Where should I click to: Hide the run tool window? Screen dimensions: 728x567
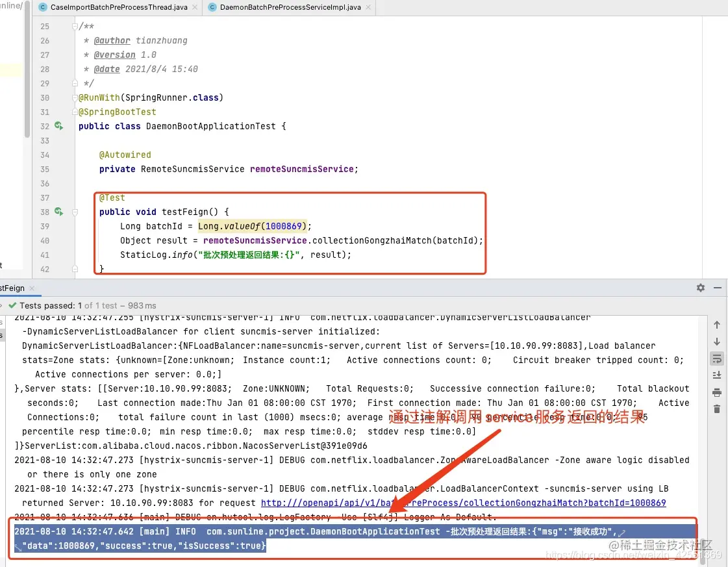[718, 288]
